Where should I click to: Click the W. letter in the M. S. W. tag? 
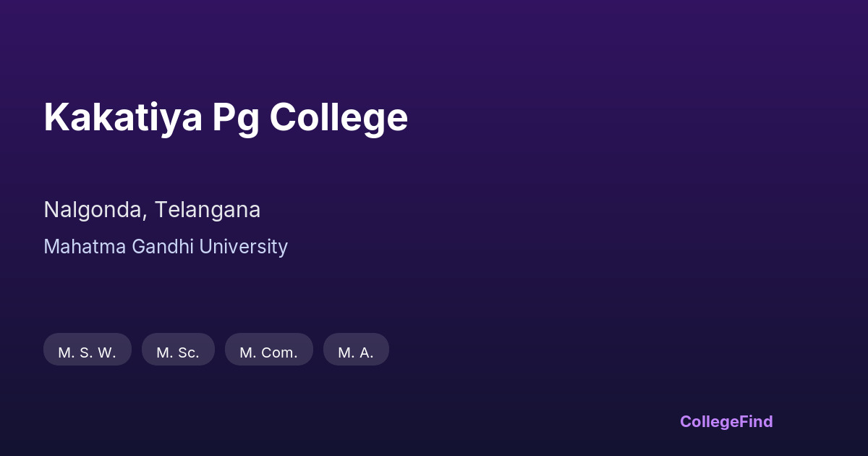[x=107, y=352]
